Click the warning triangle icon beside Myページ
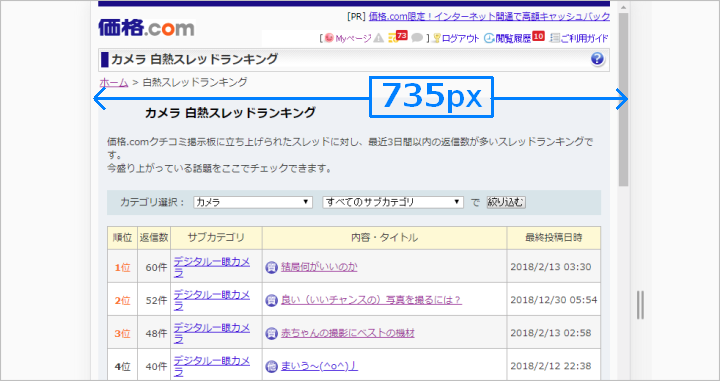Screen dimensions: 720x381 coord(378,38)
